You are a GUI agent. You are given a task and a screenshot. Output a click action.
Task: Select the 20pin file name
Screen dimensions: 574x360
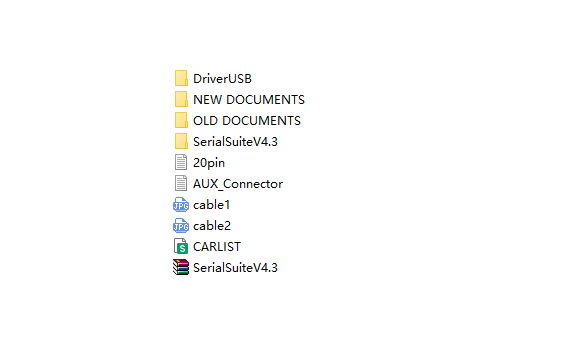tap(209, 163)
